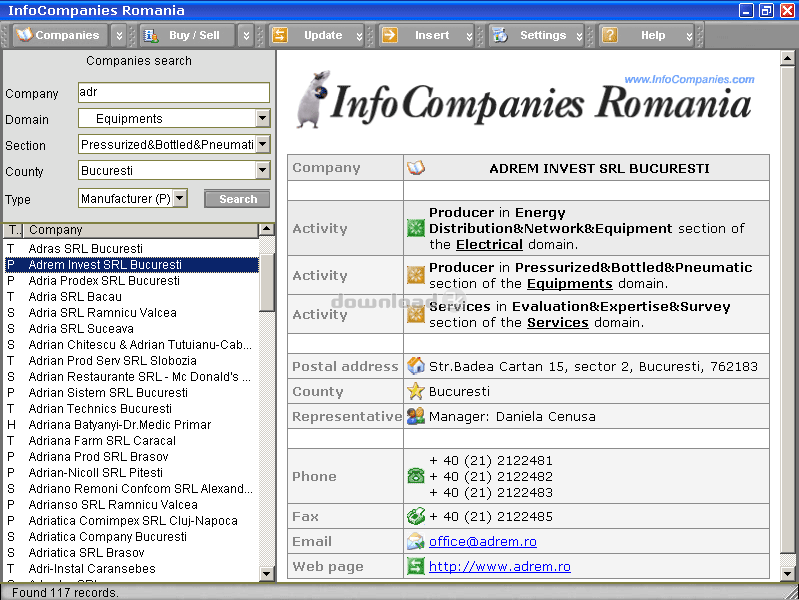
Task: Follow the Services domain link
Action: [557, 323]
